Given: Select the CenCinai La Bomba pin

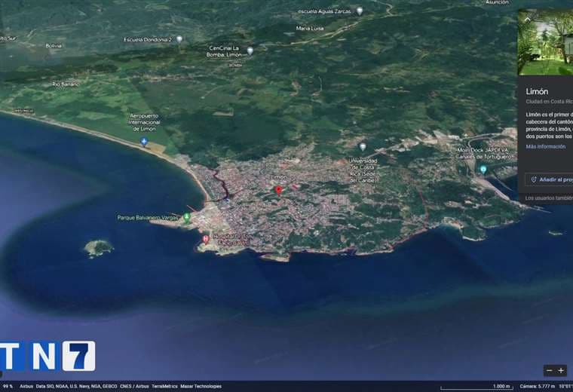Looking at the screenshot, I should click(250, 51).
